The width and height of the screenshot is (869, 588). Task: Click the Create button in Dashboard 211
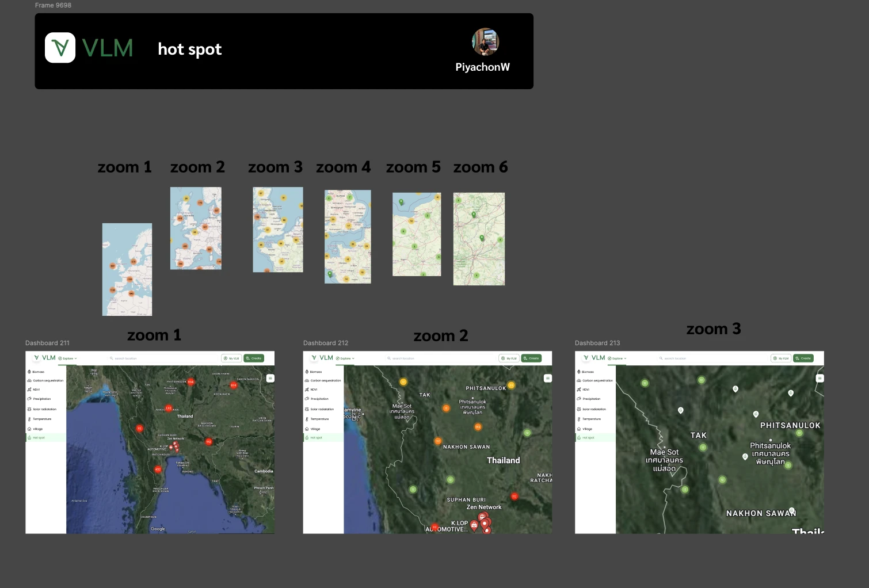[x=254, y=358]
